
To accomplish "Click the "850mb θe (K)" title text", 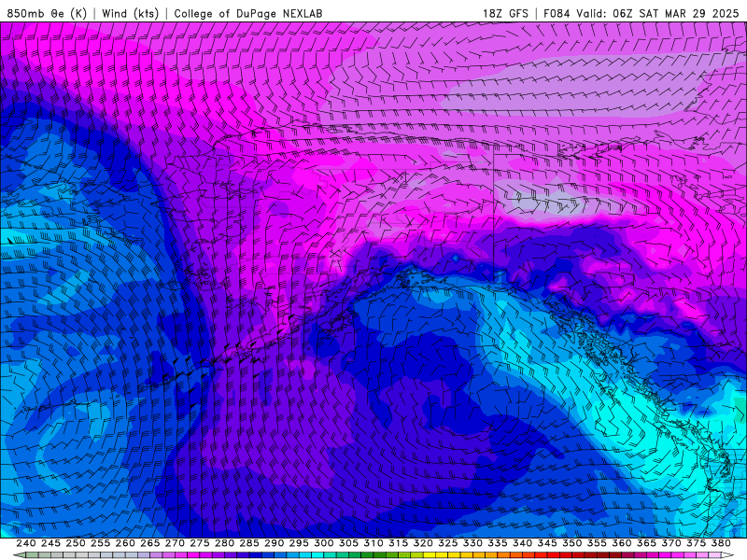I will coord(47,13).
